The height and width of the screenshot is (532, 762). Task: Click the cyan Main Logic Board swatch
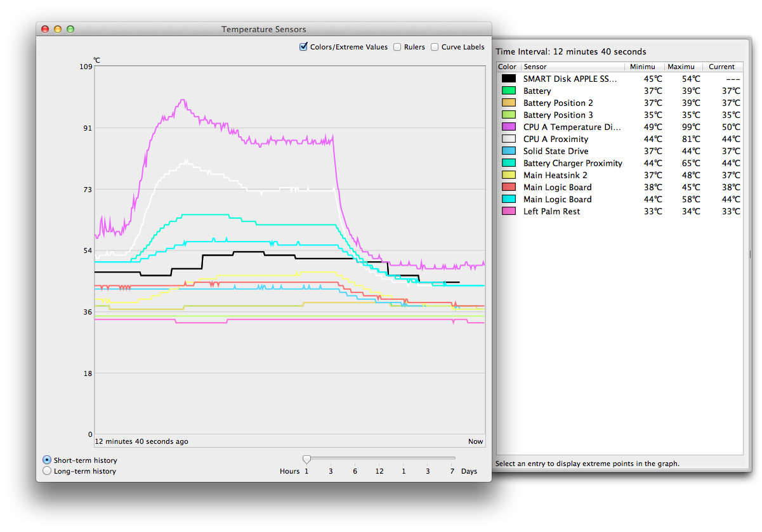(x=509, y=199)
